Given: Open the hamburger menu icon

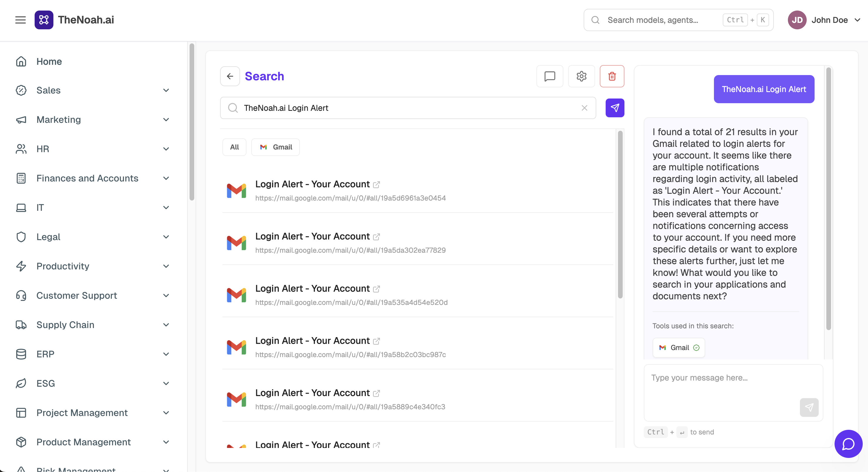Looking at the screenshot, I should click(21, 20).
